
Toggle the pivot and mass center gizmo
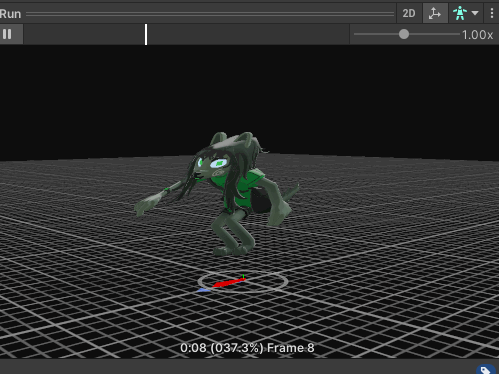[x=435, y=13]
